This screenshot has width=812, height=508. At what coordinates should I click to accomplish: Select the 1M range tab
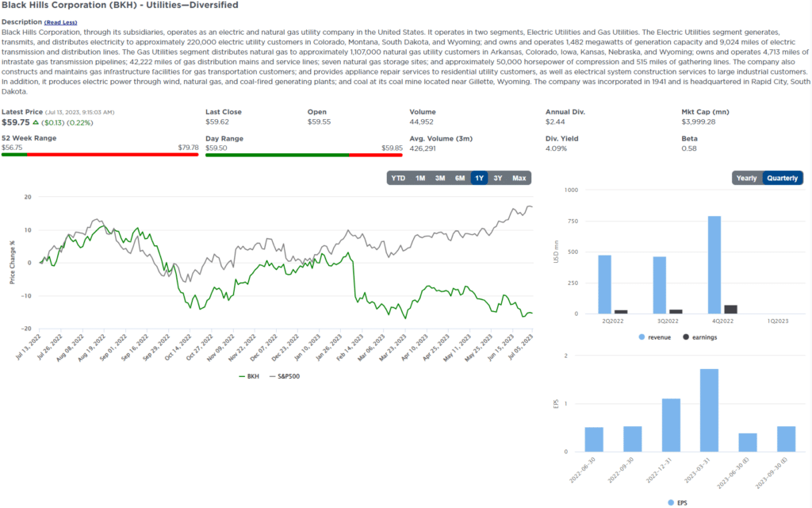[420, 178]
